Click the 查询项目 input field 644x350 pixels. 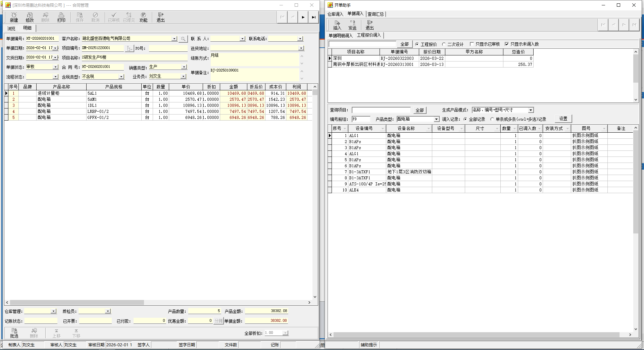381,110
